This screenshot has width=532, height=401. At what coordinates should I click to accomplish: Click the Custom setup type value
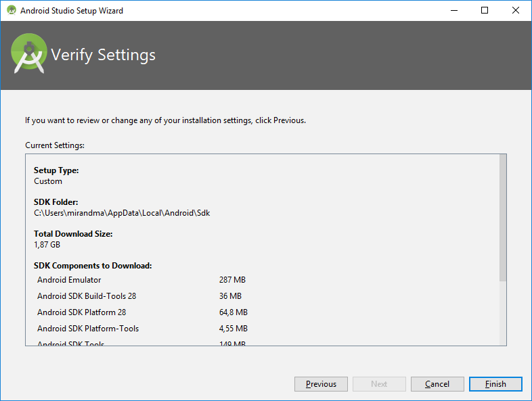(48, 181)
